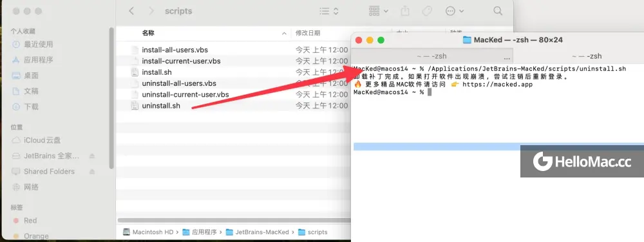
Task: Select install.sh file
Action: (x=156, y=72)
